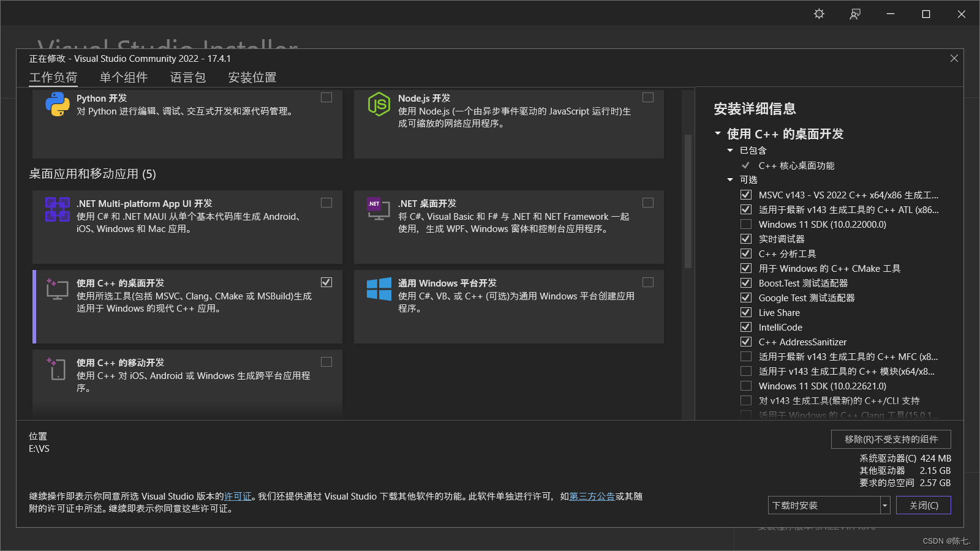The width and height of the screenshot is (980, 551).
Task: Click the workloads list vertical scrollbar
Action: [x=688, y=202]
